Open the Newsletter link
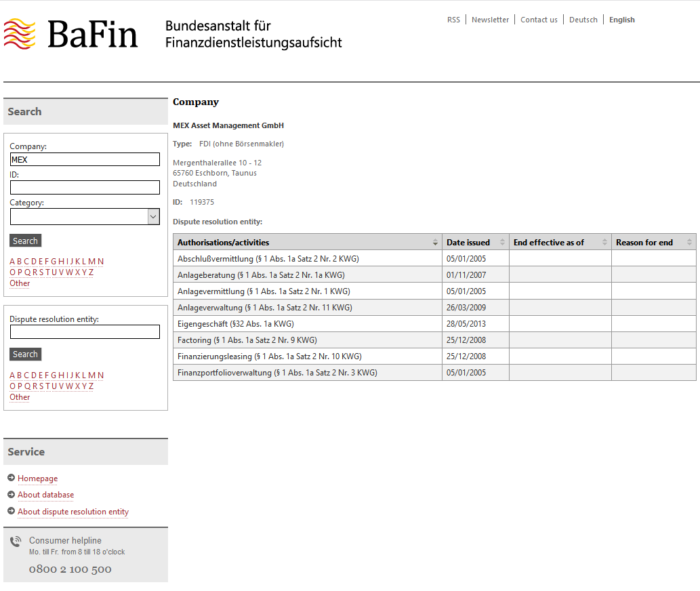The height and width of the screenshot is (591, 700). [490, 20]
